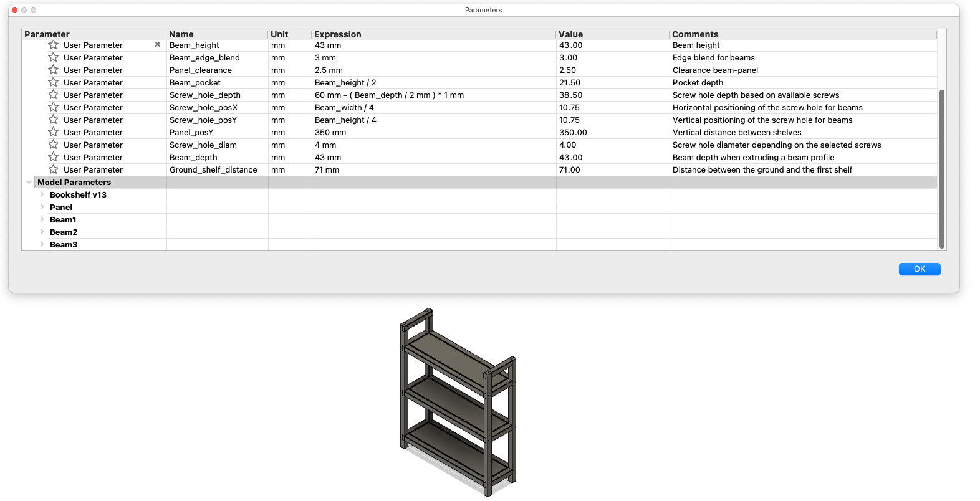Select the 'Beam_height / 2' expression cell

(434, 82)
